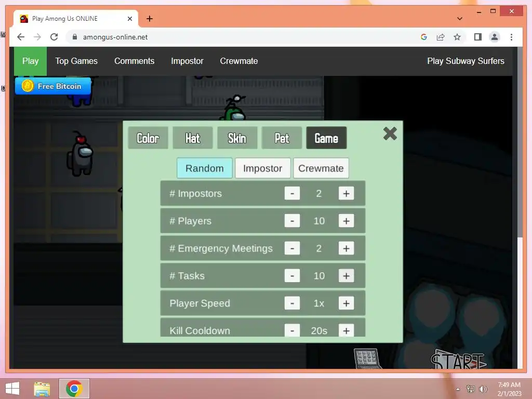
Task: Open the Color customization tab
Action: [x=148, y=138]
